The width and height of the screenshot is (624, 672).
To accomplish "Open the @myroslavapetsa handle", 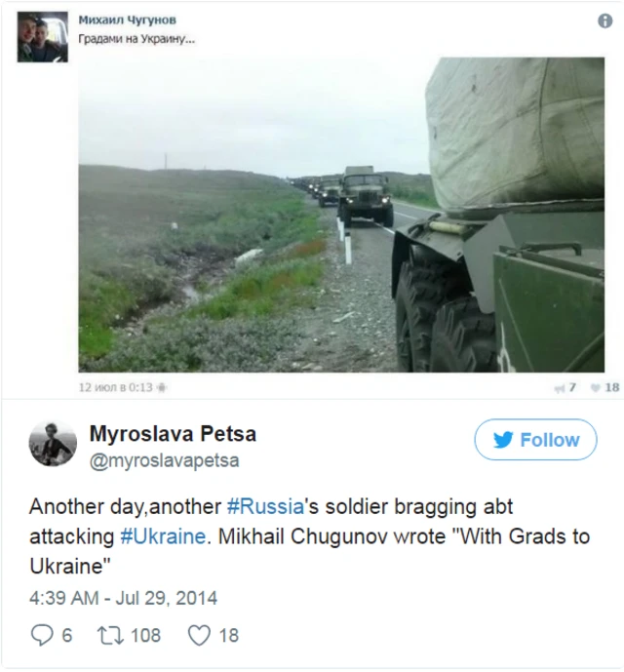I will tap(164, 461).
